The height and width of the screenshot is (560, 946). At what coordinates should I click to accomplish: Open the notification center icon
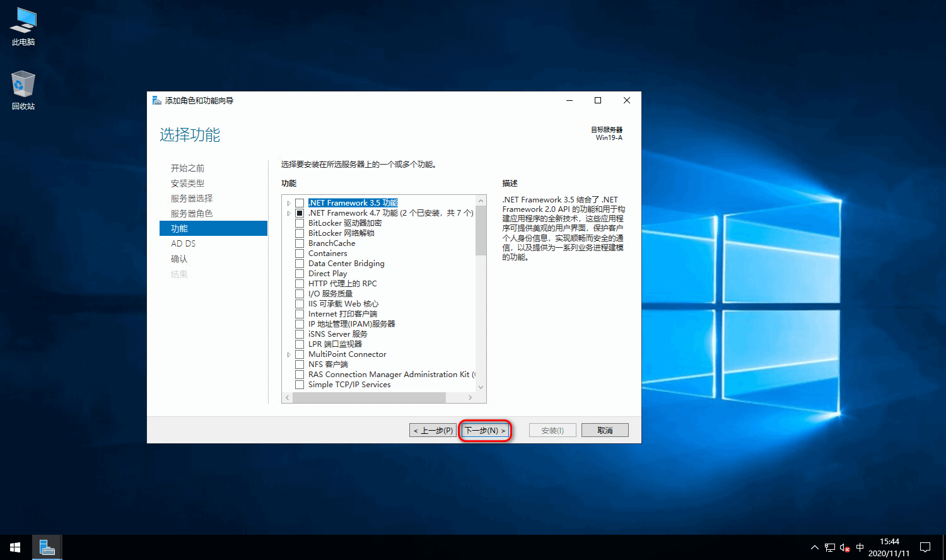point(925,547)
